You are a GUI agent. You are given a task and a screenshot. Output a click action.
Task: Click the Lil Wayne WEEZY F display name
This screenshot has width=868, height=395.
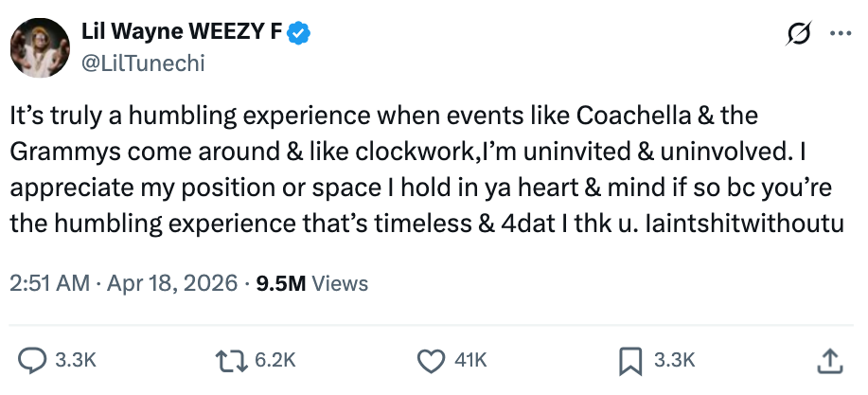[x=182, y=33]
